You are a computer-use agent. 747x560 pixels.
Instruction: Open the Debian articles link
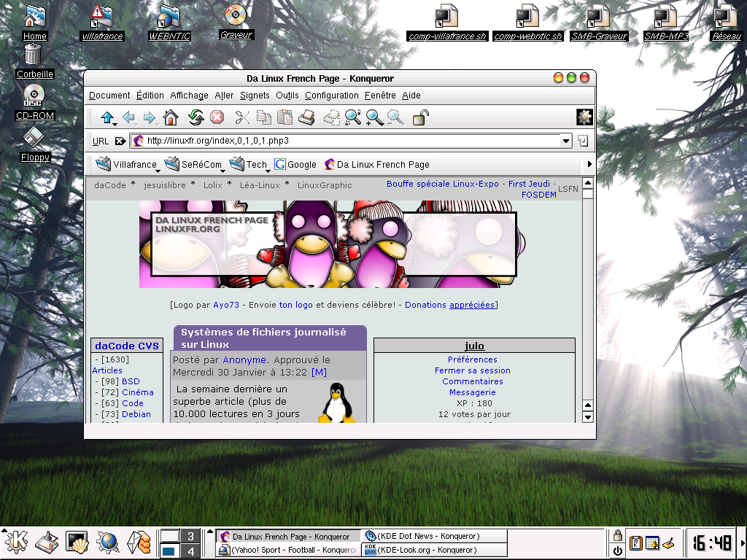point(136,414)
